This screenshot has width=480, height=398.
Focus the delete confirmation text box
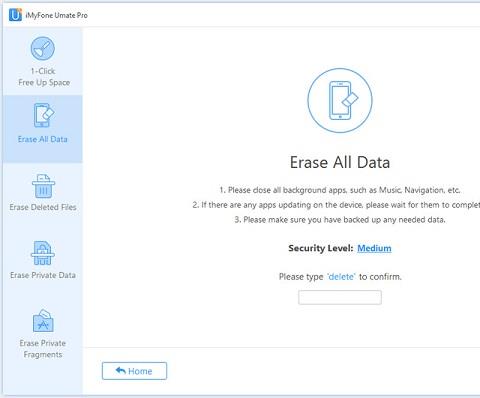coord(340,297)
